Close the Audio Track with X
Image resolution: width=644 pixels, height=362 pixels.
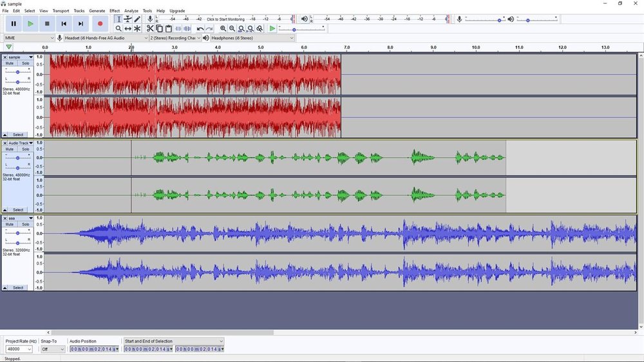pos(5,143)
